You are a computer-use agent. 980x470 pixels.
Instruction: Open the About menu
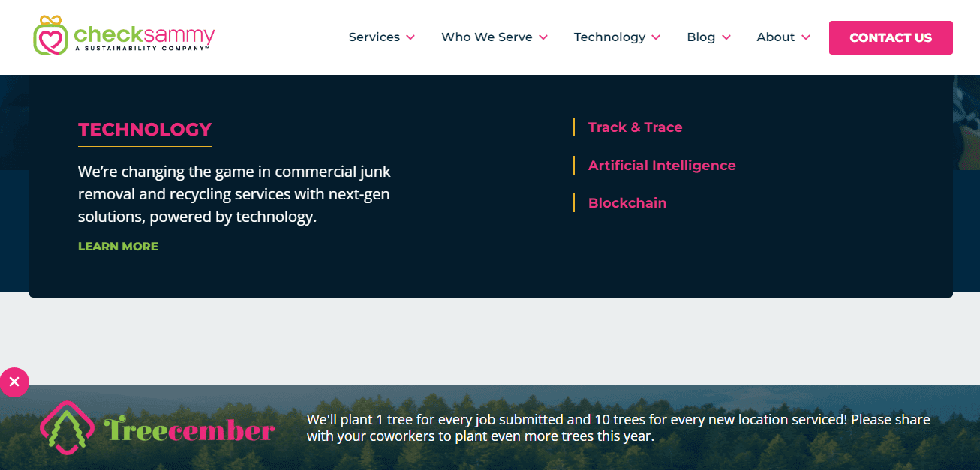point(776,37)
